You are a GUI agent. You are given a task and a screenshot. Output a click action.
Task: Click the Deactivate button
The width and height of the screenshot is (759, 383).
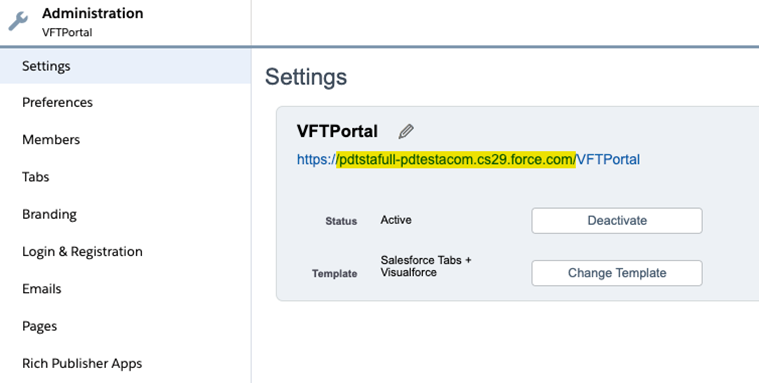tap(617, 221)
